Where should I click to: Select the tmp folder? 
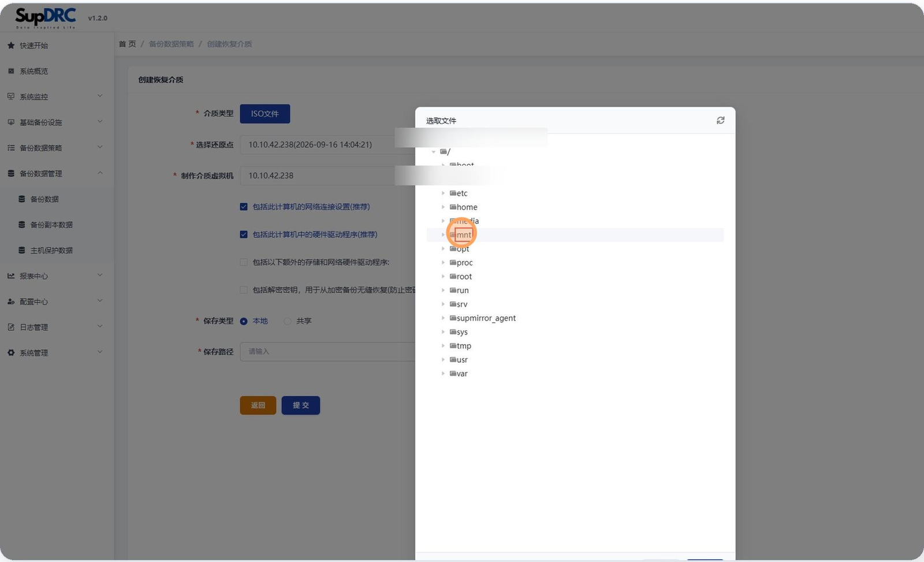tap(464, 346)
